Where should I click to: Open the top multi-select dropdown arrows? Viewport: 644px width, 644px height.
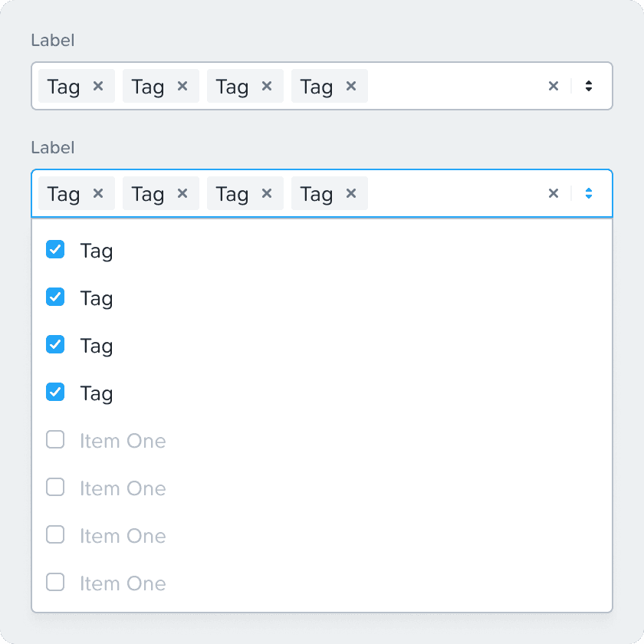589,86
